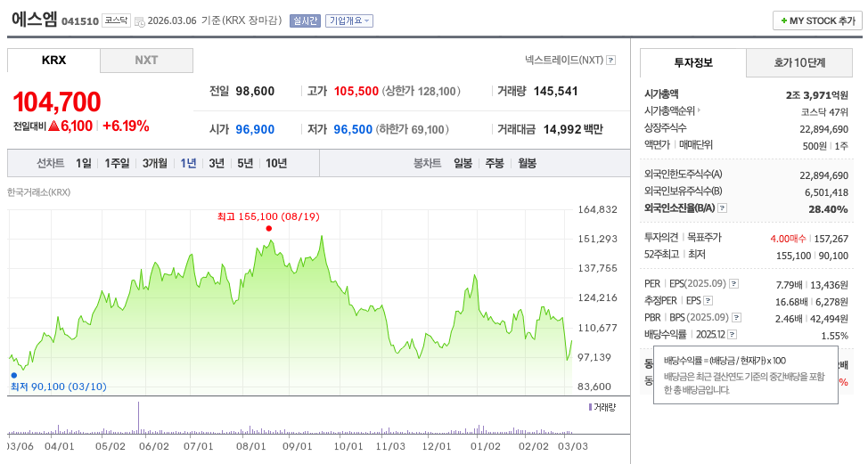Select the 1년 chart range
868x464 pixels.
coord(188,163)
